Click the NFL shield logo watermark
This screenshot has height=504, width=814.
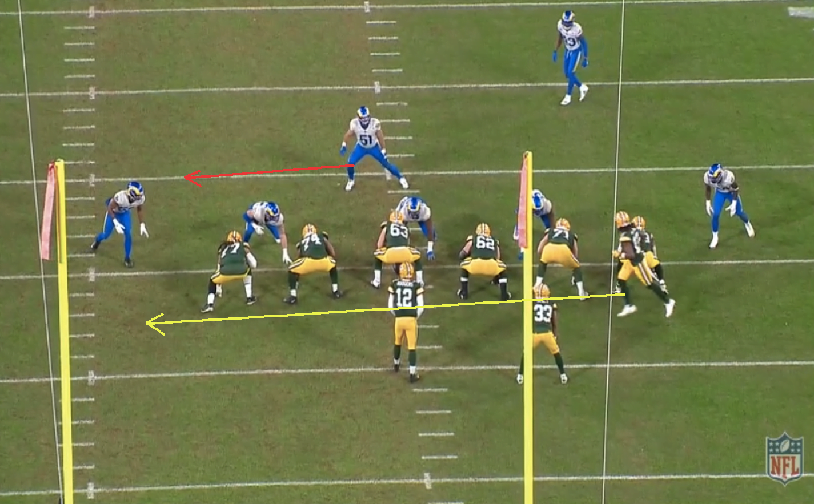tap(784, 458)
